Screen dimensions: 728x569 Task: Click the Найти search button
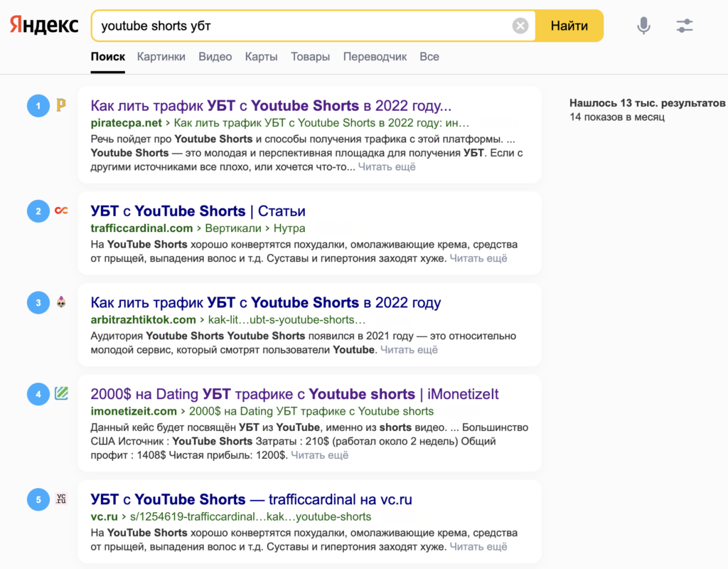(569, 26)
